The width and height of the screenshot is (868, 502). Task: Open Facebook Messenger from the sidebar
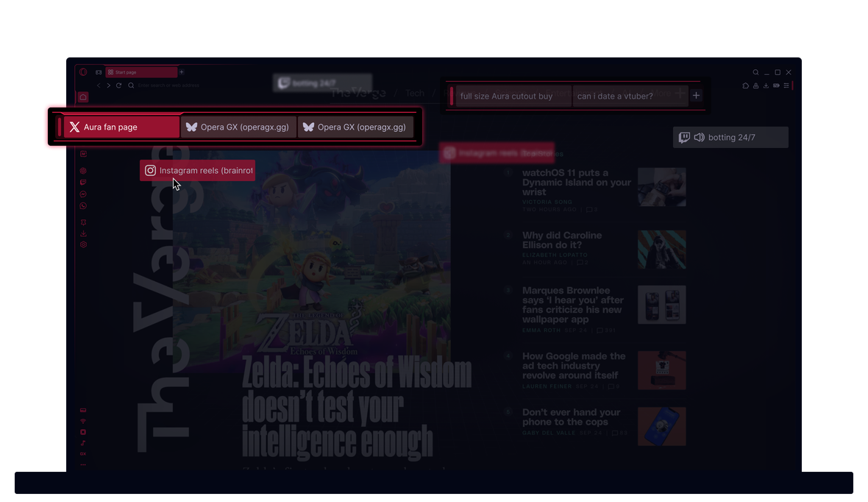coord(82,194)
